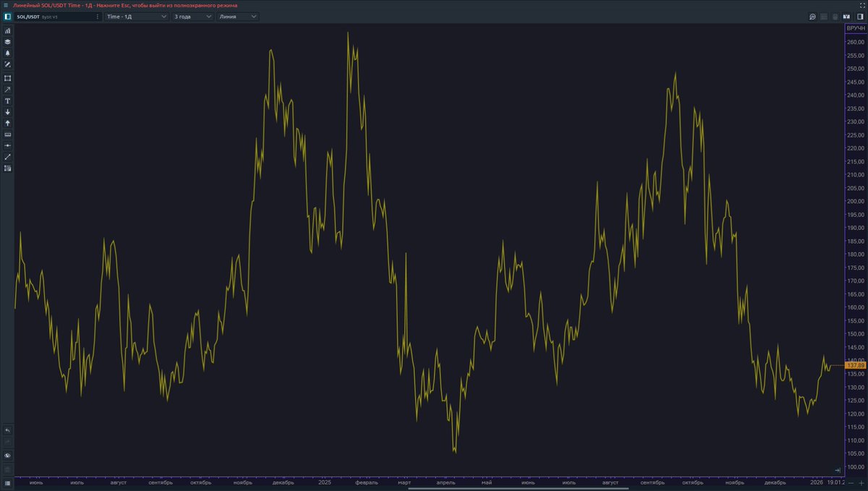This screenshot has height=491, width=868.
Task: Open the hamburger main menu
Action: click(6, 5)
